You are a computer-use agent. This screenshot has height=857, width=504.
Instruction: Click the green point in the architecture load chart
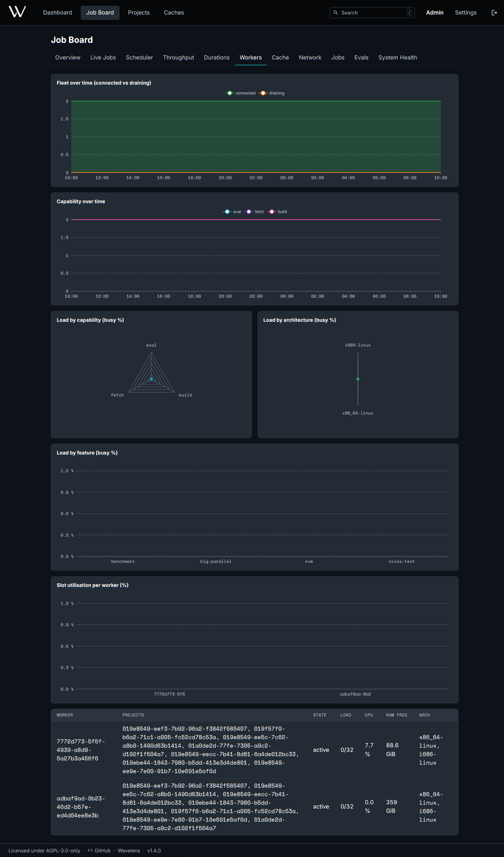[x=358, y=379]
